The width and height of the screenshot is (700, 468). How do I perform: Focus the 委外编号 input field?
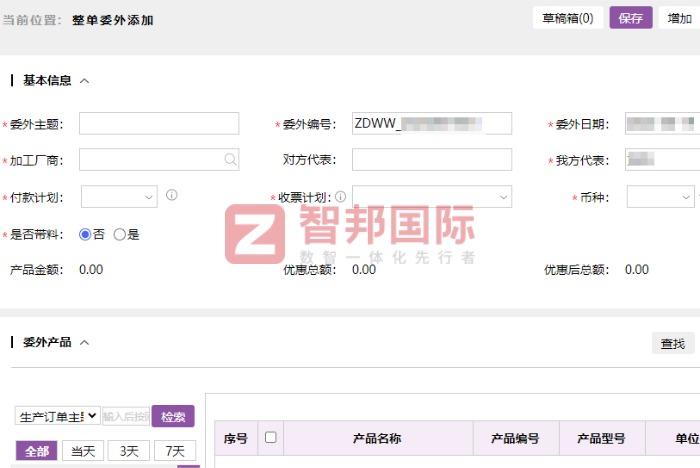(432, 124)
